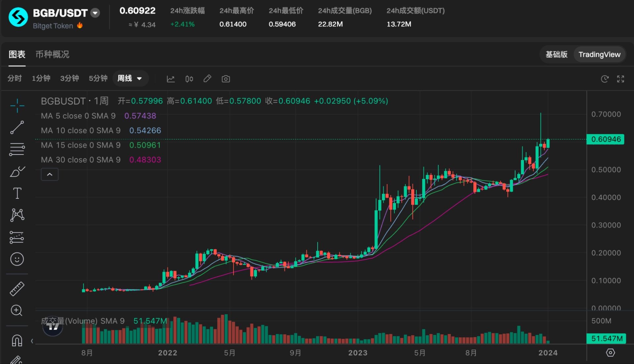
Task: Click the pencil icon at the bottom of the sidebar
Action: tap(17, 360)
